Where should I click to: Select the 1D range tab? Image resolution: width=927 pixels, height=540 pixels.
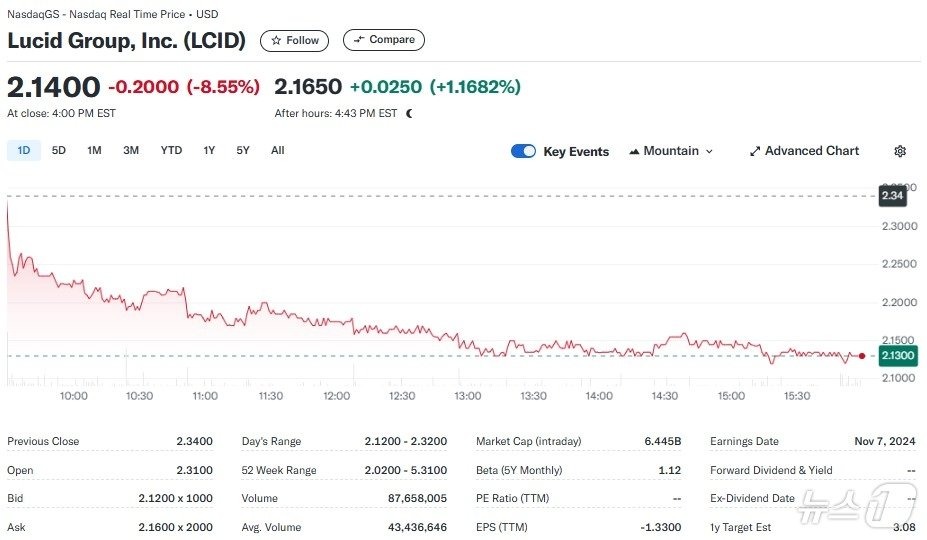click(24, 150)
